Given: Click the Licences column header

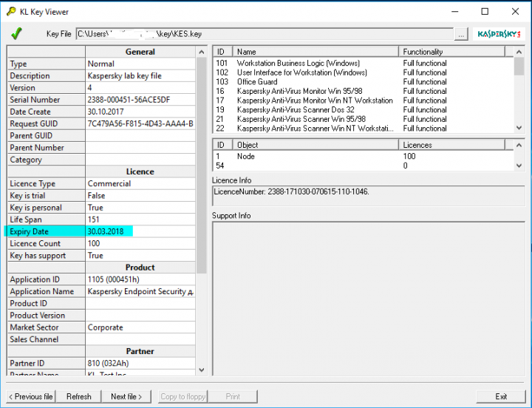Looking at the screenshot, I should click(452, 145).
